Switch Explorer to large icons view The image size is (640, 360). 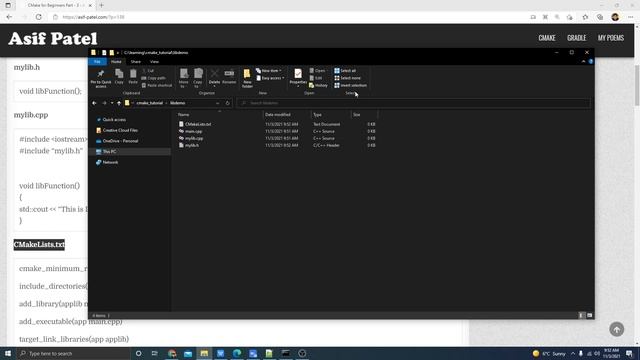point(589,315)
